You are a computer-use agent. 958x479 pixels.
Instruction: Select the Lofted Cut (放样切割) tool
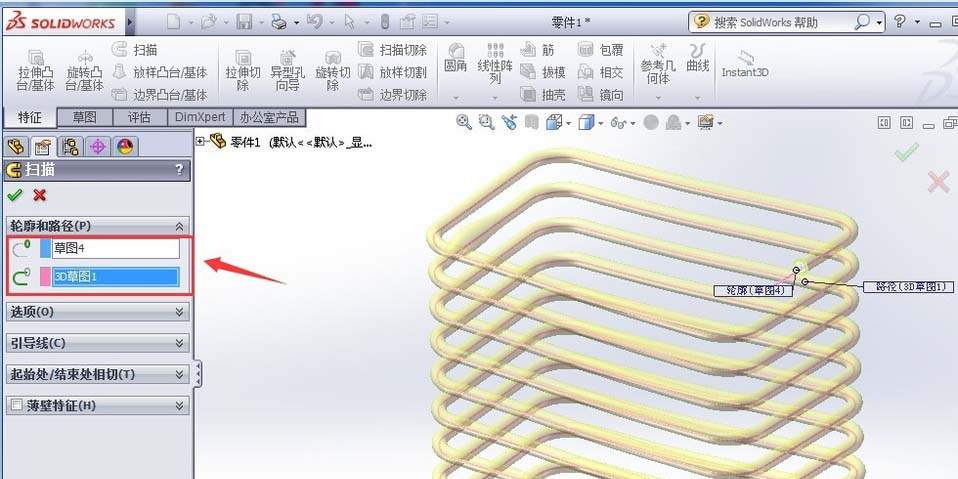(392, 72)
